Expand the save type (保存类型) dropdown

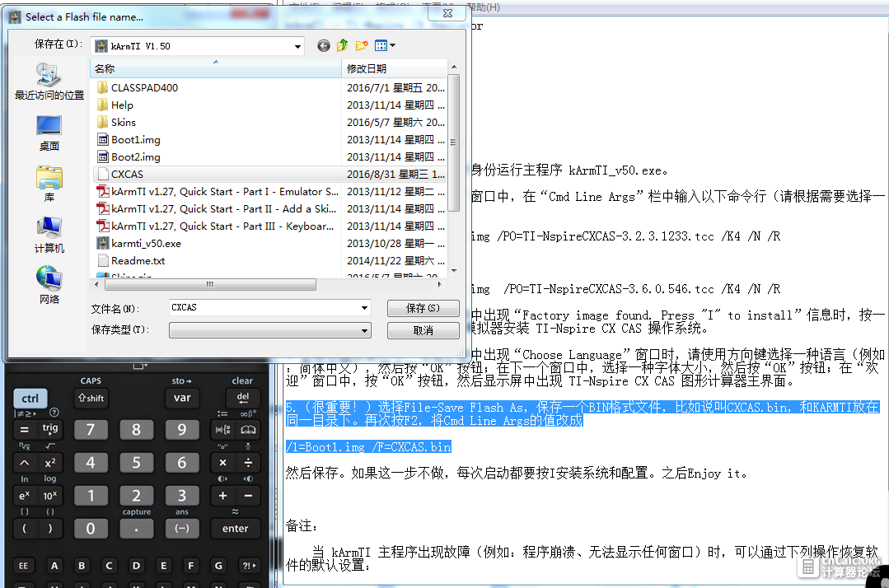(364, 330)
